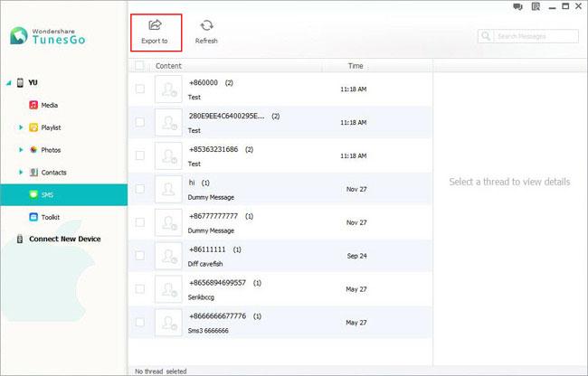The width and height of the screenshot is (588, 376).
Task: Tick the select-all checkbox in header
Action: pyautogui.click(x=139, y=66)
